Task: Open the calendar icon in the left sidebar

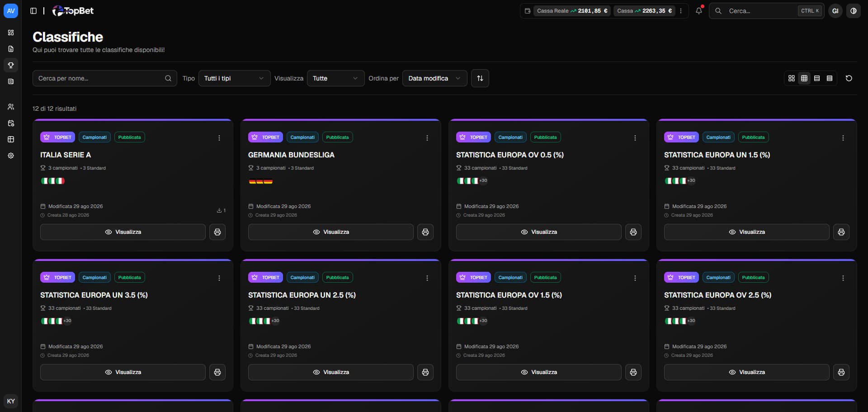Action: [x=11, y=123]
